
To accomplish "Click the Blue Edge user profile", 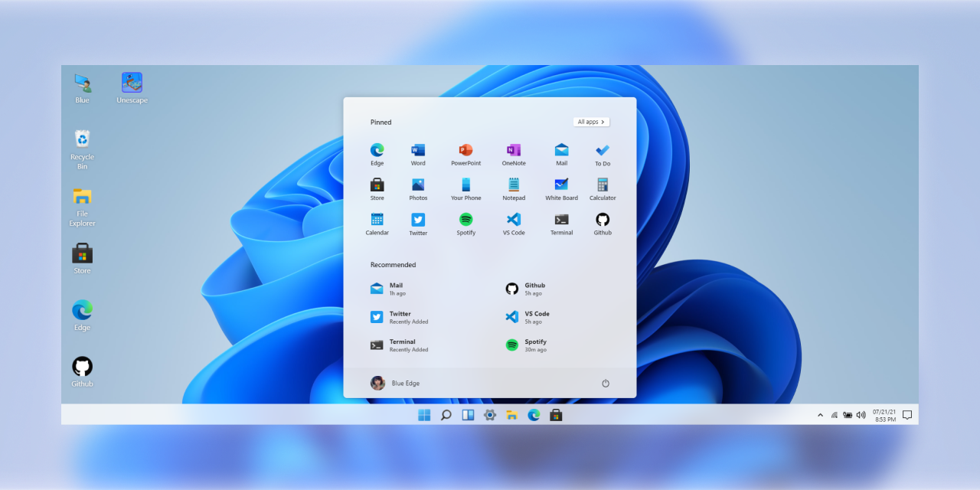I will (395, 384).
